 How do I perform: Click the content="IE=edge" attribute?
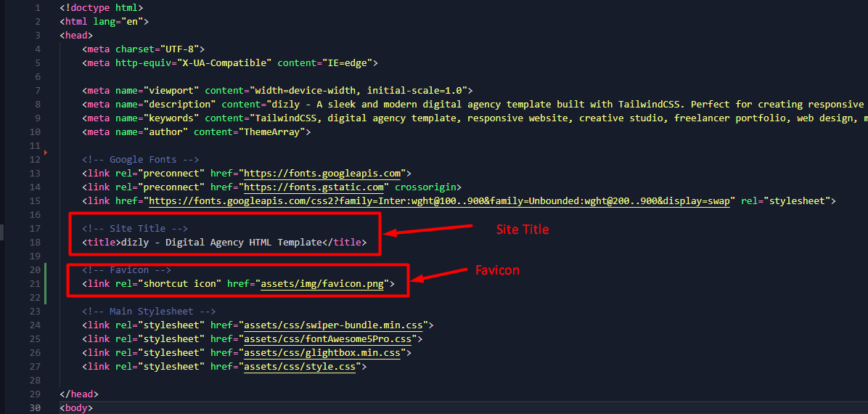coord(325,63)
